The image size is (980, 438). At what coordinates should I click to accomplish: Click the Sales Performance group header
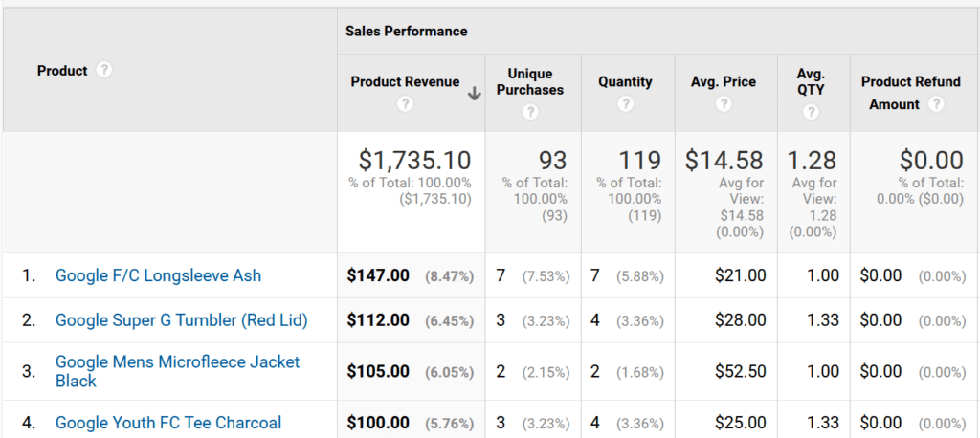tap(406, 31)
